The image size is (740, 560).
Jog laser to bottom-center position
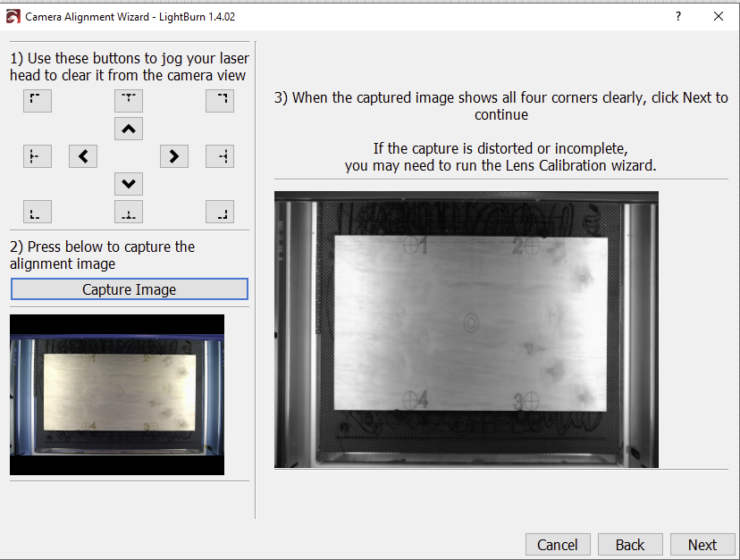pos(129,212)
